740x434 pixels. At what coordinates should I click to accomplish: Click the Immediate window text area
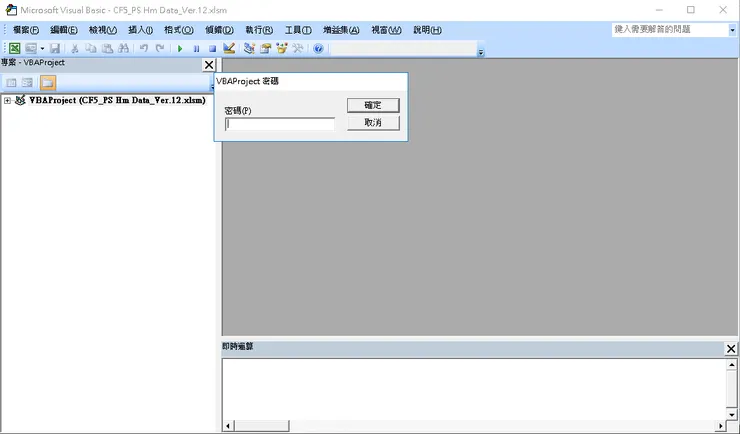tap(474, 389)
